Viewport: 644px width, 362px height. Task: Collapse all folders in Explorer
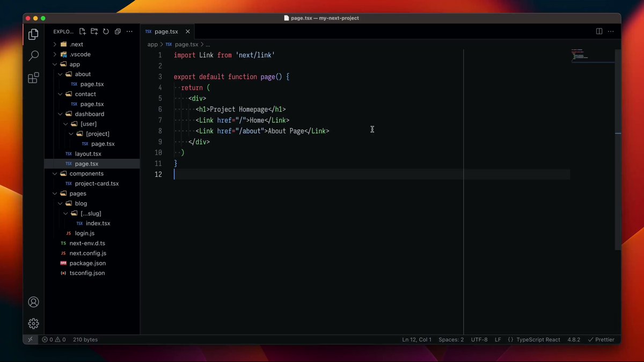coord(118,32)
